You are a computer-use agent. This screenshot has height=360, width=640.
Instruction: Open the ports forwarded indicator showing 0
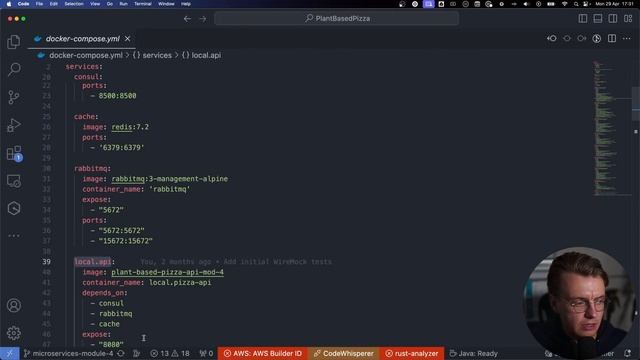pyautogui.click(x=206, y=353)
